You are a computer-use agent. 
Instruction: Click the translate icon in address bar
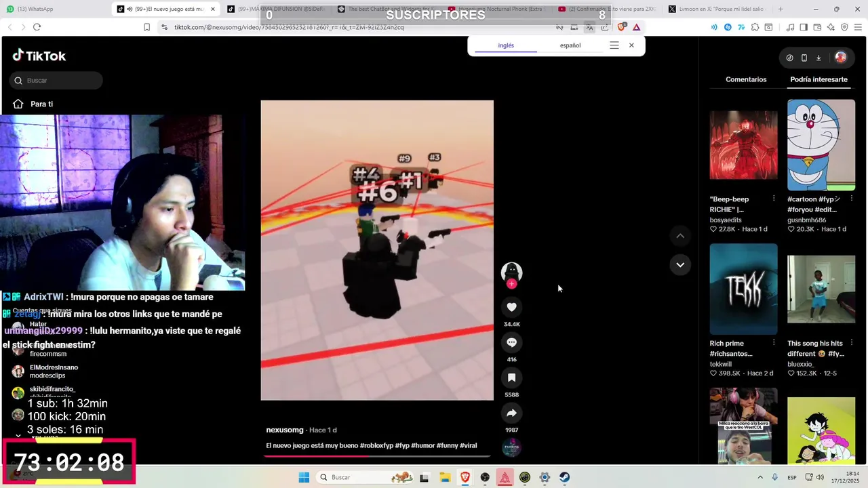[x=589, y=27]
